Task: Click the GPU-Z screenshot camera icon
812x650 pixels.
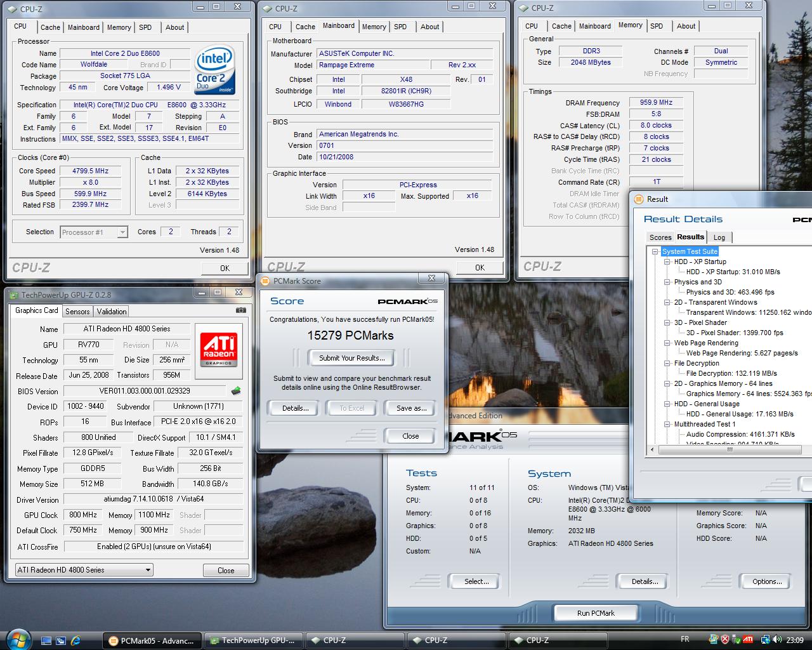Action: click(x=240, y=310)
